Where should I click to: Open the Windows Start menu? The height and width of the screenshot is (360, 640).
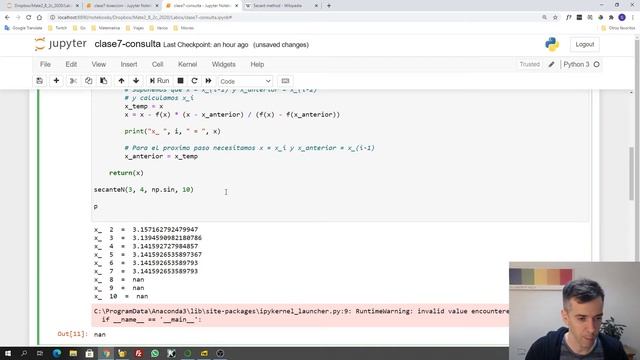[x=8, y=353]
